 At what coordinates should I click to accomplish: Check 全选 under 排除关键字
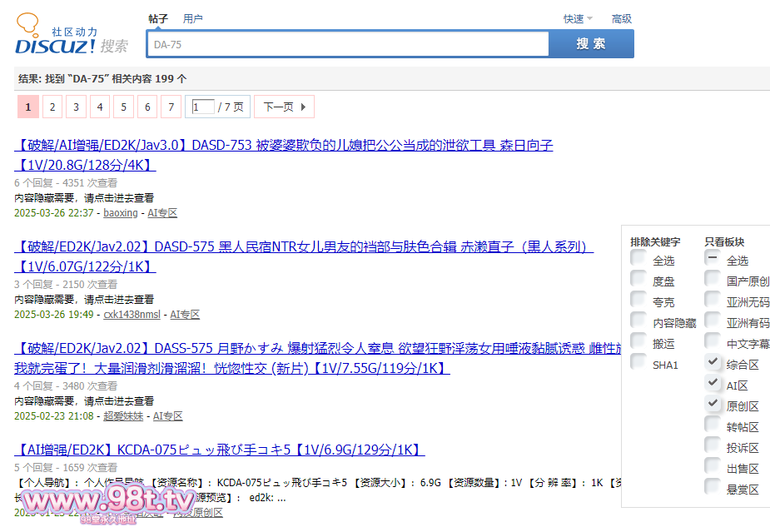(638, 259)
